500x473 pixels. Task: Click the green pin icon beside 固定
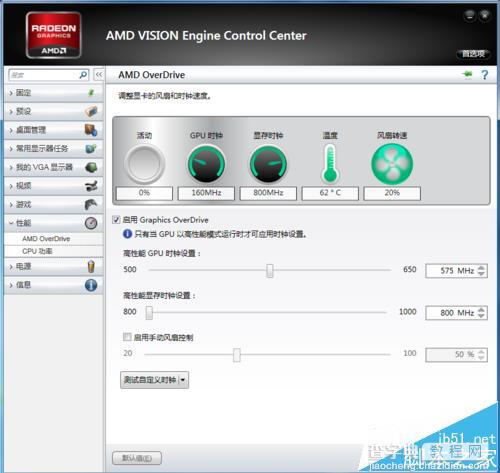(x=91, y=93)
